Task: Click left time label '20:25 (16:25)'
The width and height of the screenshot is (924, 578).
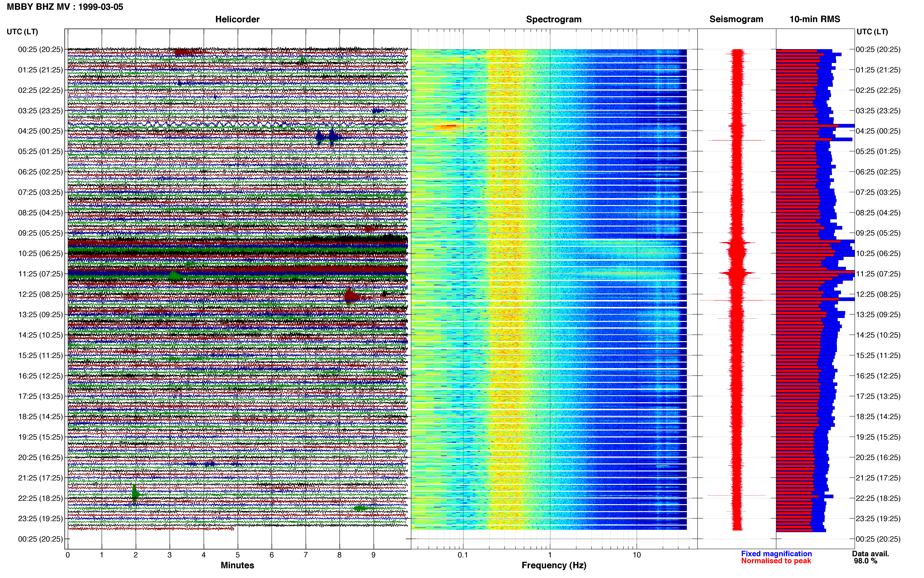Action: pos(41,458)
